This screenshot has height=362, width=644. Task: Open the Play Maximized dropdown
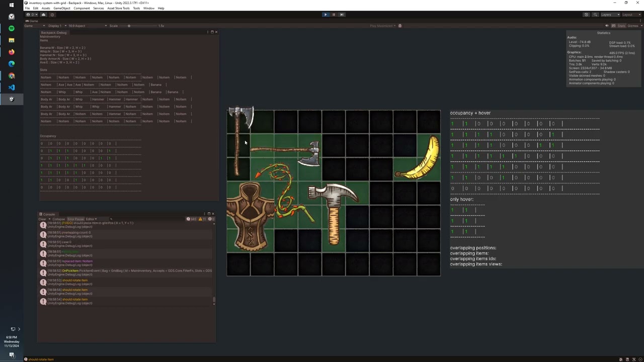point(382,26)
